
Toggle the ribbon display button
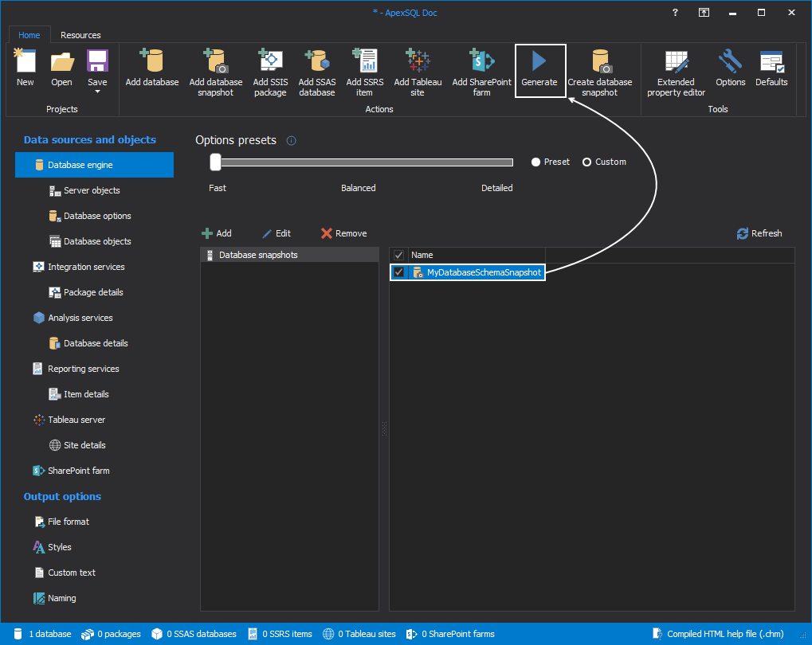(x=704, y=13)
